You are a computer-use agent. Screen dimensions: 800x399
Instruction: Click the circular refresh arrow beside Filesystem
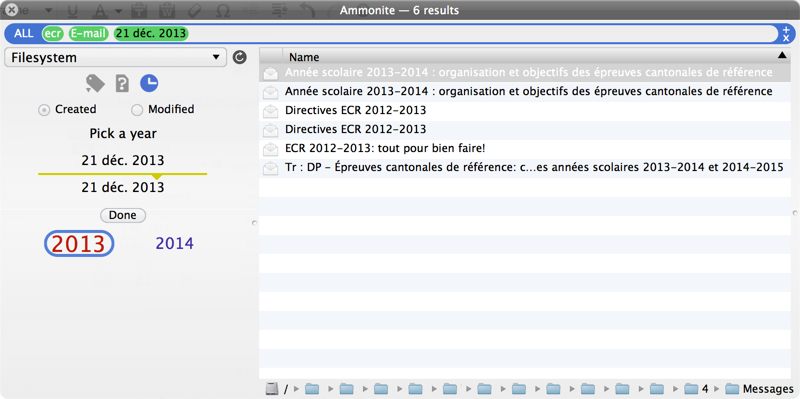coord(239,57)
